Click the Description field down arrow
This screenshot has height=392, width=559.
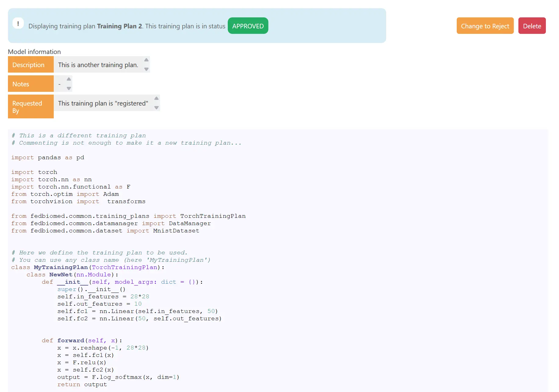[147, 69]
